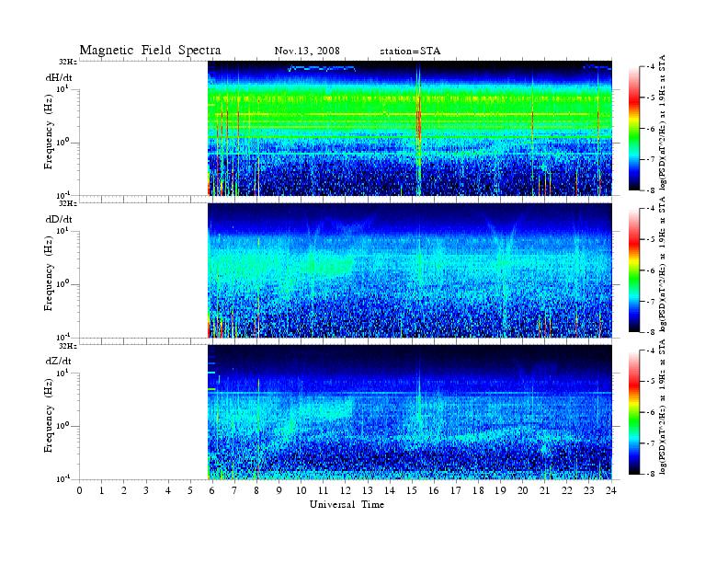Screen dimensions: 728x563
Task: Click the "-7" tick on dZ/dt color bar
Action: tap(651, 443)
